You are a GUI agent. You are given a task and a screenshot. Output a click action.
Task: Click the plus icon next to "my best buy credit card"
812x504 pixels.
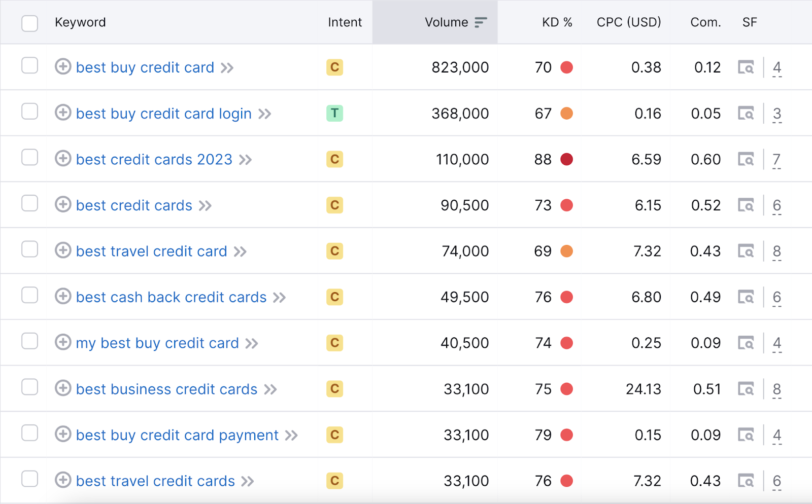click(x=62, y=342)
